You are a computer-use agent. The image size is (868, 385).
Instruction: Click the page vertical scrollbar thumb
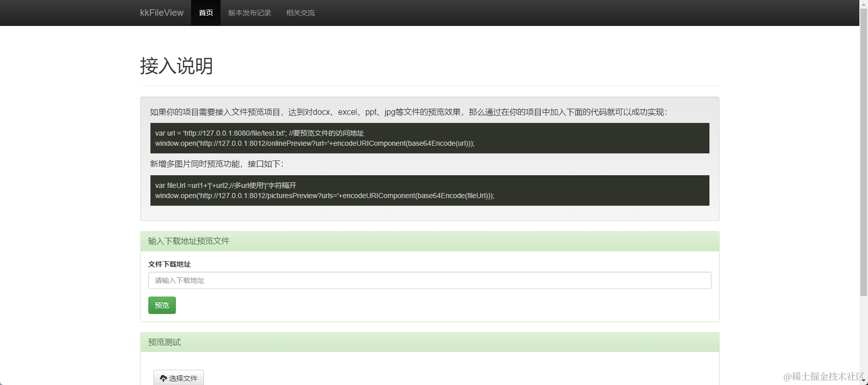(863, 152)
